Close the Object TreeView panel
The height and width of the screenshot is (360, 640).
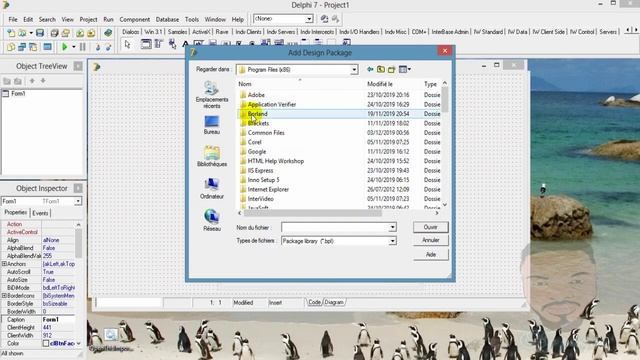point(78,66)
